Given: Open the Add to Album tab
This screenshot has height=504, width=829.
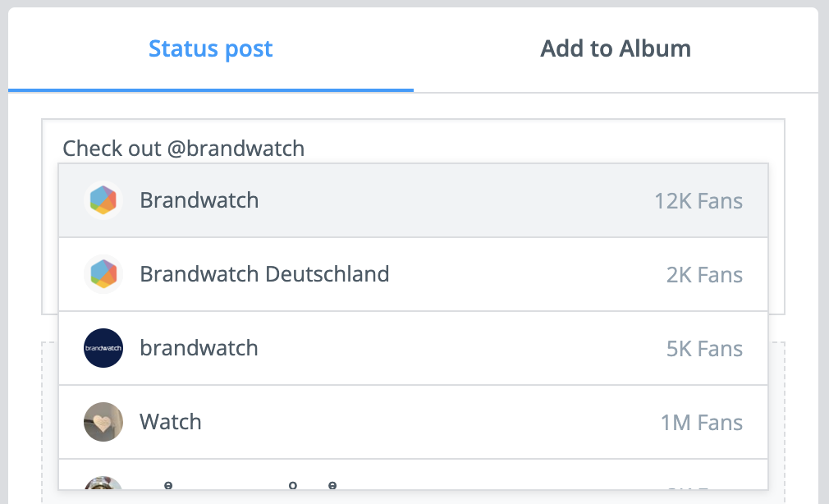Looking at the screenshot, I should point(616,48).
